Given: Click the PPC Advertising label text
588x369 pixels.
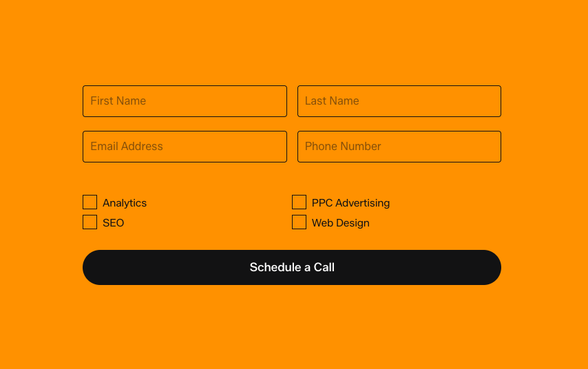Looking at the screenshot, I should 350,203.
